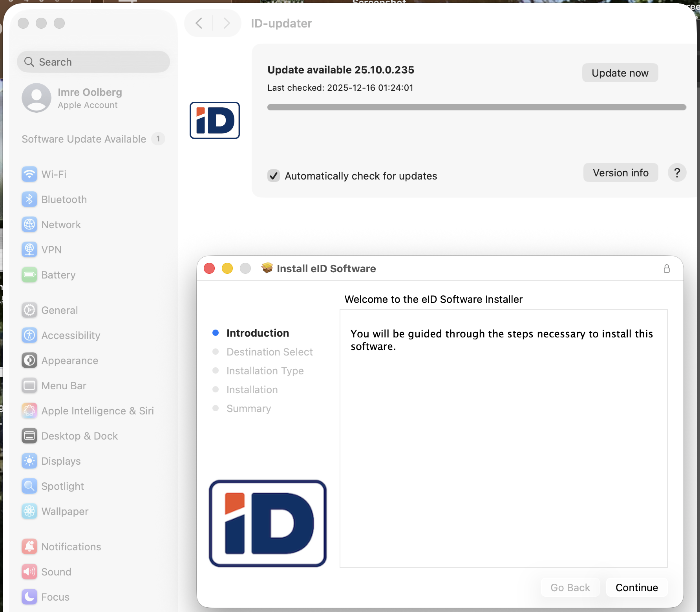Click the Spotlight icon in sidebar
Image resolution: width=700 pixels, height=612 pixels.
(29, 486)
